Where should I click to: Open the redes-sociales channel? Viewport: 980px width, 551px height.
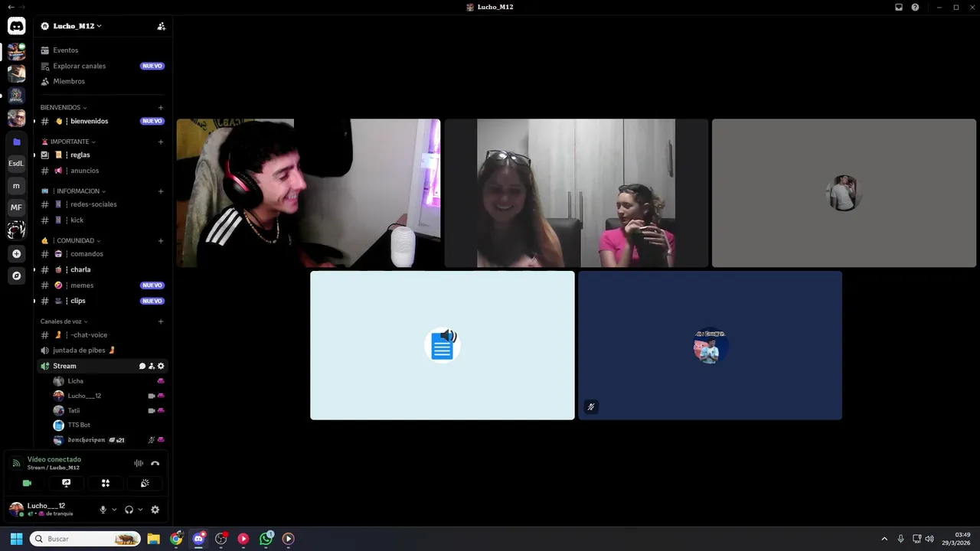[x=103, y=204]
